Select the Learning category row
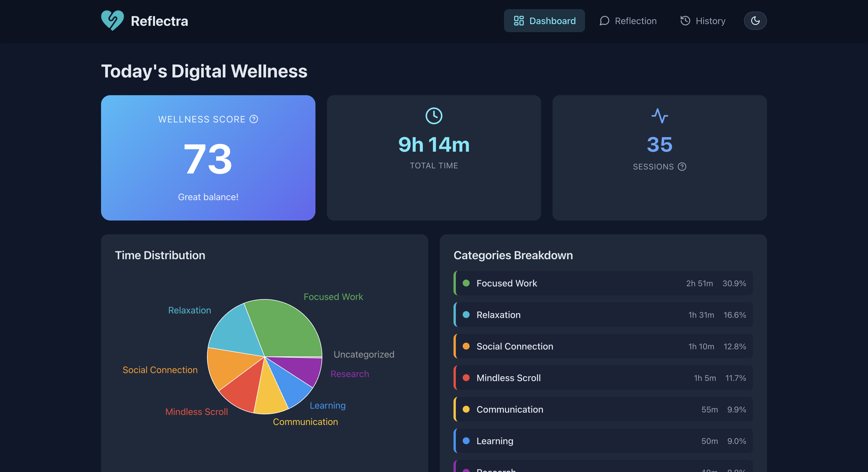 click(x=603, y=441)
